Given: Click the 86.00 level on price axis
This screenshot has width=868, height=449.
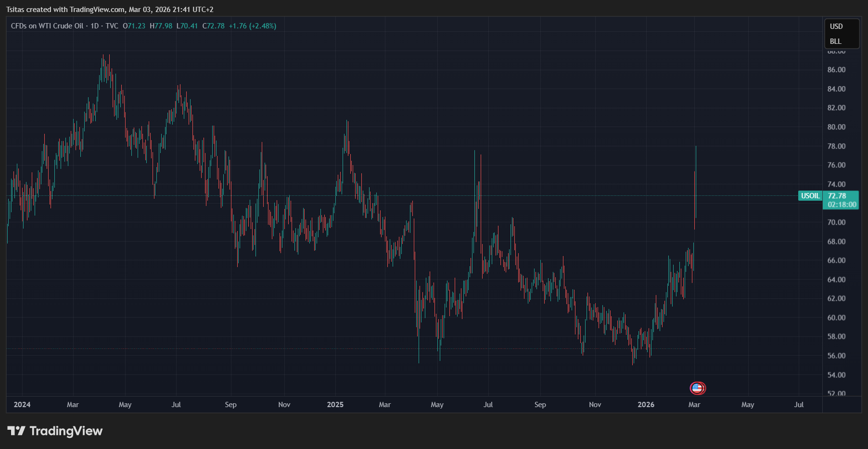Looking at the screenshot, I should click(x=836, y=70).
